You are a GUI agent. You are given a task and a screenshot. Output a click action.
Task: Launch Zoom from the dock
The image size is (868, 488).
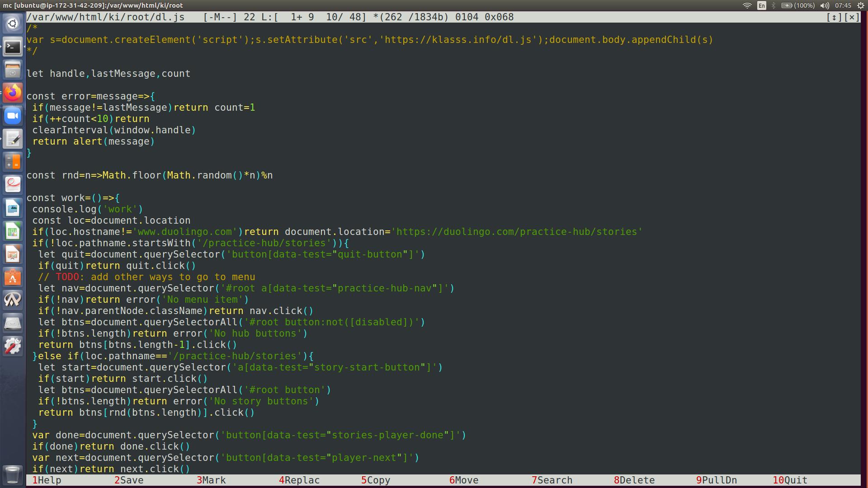13,116
